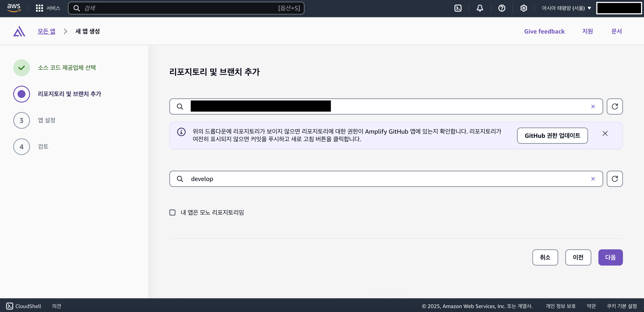This screenshot has width=644, height=312.
Task: Clear the repository field using the X icon
Action: click(x=593, y=106)
